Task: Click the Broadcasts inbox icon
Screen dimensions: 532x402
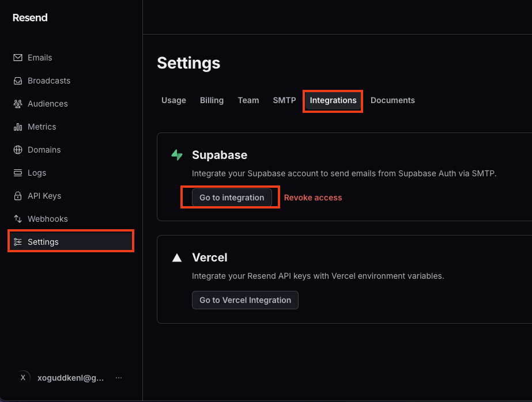Action: pos(18,81)
